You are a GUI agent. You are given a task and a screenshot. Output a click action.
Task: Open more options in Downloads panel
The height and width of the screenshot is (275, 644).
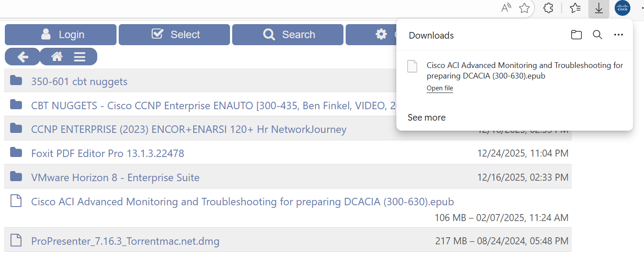(x=619, y=35)
